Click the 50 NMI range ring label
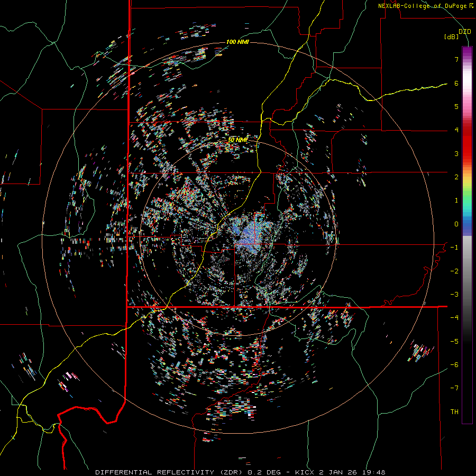The height and width of the screenshot is (476, 476). [237, 140]
